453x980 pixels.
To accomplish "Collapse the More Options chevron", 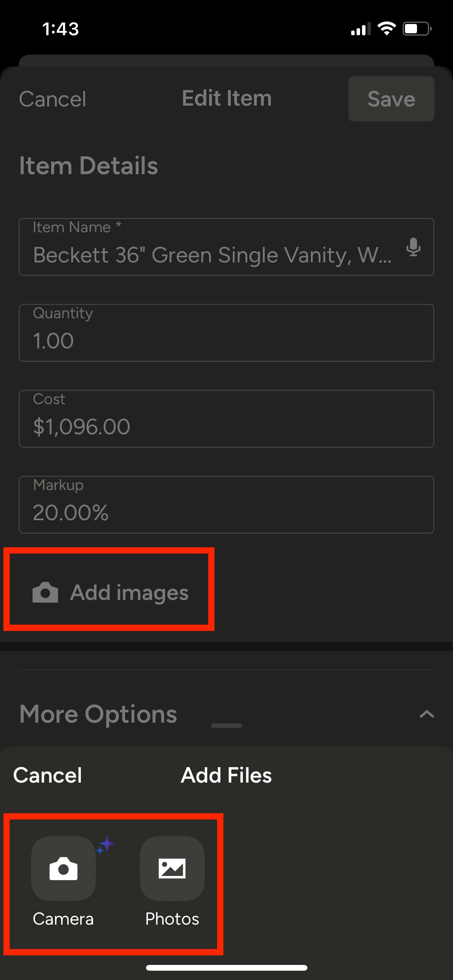I will click(x=427, y=714).
